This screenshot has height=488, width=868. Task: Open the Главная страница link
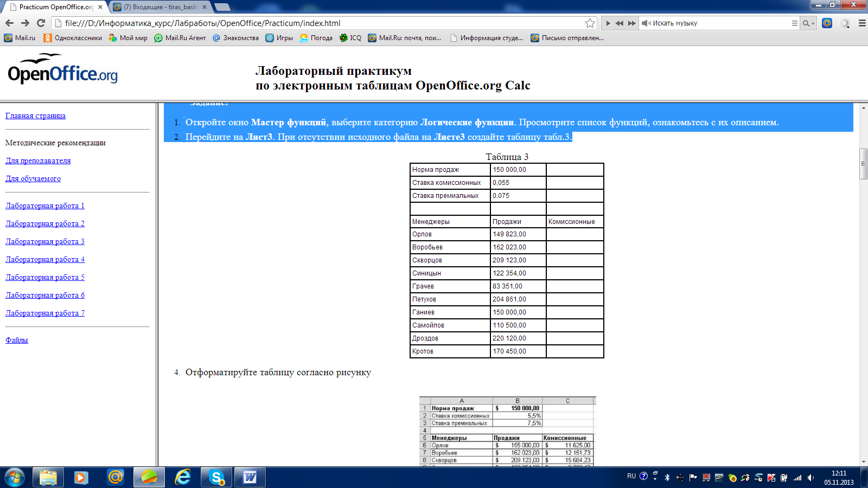(x=35, y=115)
